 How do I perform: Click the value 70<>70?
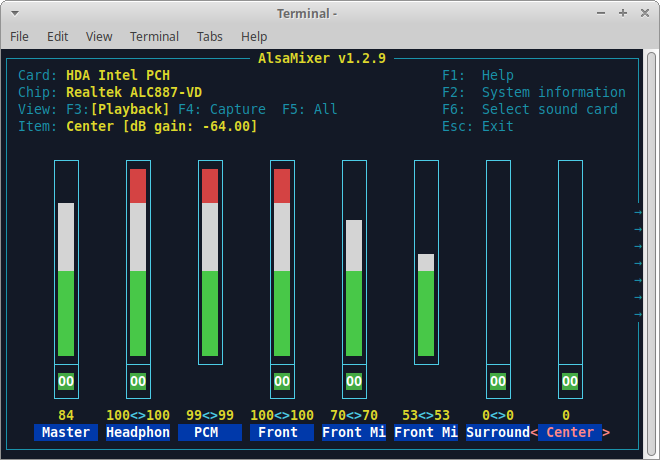(354, 415)
